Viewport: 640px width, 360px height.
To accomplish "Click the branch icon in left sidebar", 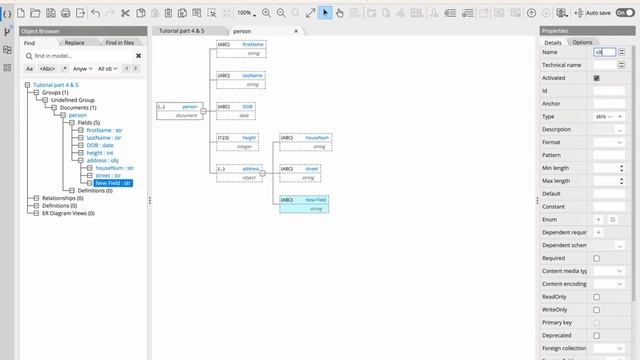I will pos(7,32).
